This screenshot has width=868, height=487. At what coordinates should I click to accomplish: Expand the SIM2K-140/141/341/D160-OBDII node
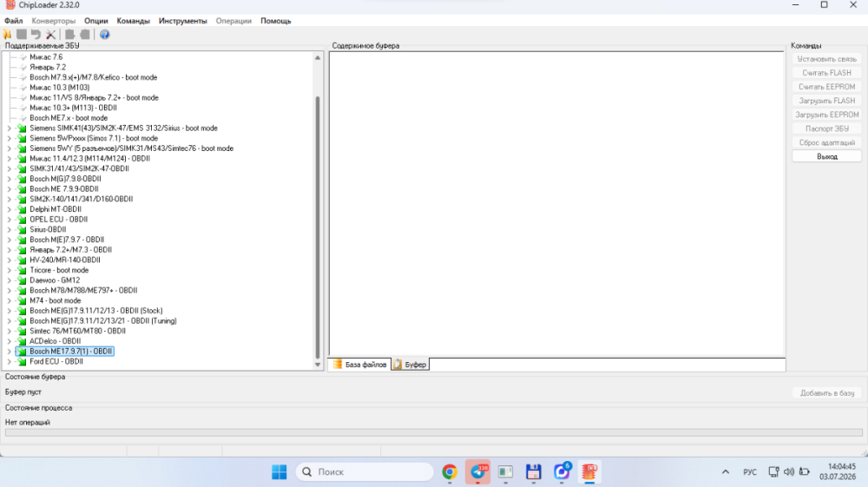(x=9, y=200)
